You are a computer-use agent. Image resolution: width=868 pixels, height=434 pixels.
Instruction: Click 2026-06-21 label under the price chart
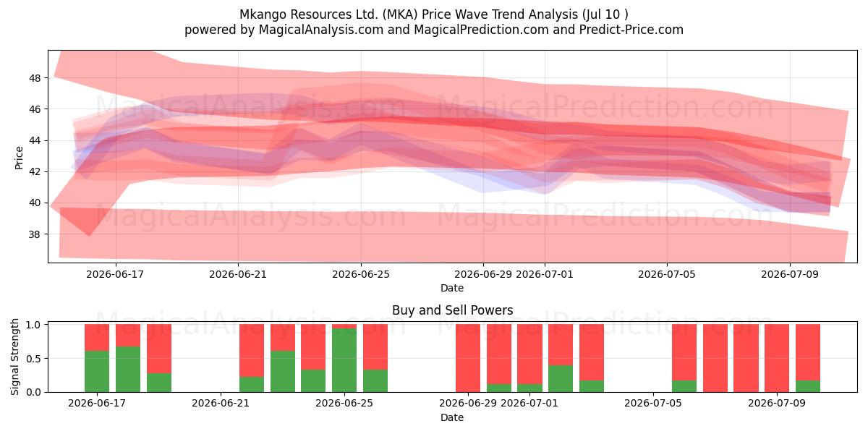pyautogui.click(x=239, y=274)
